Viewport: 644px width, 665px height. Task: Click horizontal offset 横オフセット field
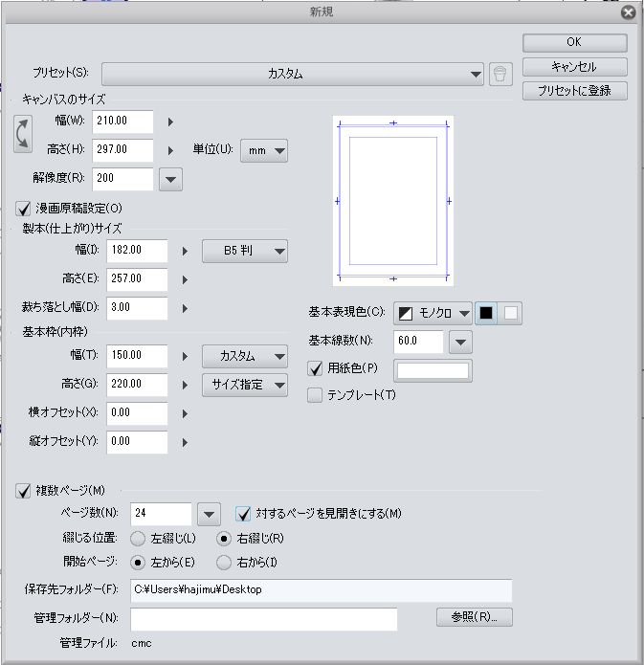pos(137,414)
